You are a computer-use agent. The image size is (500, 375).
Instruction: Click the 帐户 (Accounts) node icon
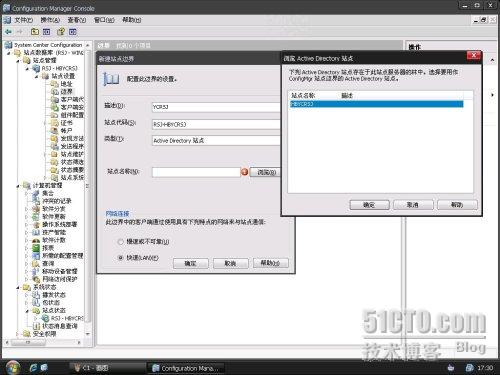click(x=55, y=131)
